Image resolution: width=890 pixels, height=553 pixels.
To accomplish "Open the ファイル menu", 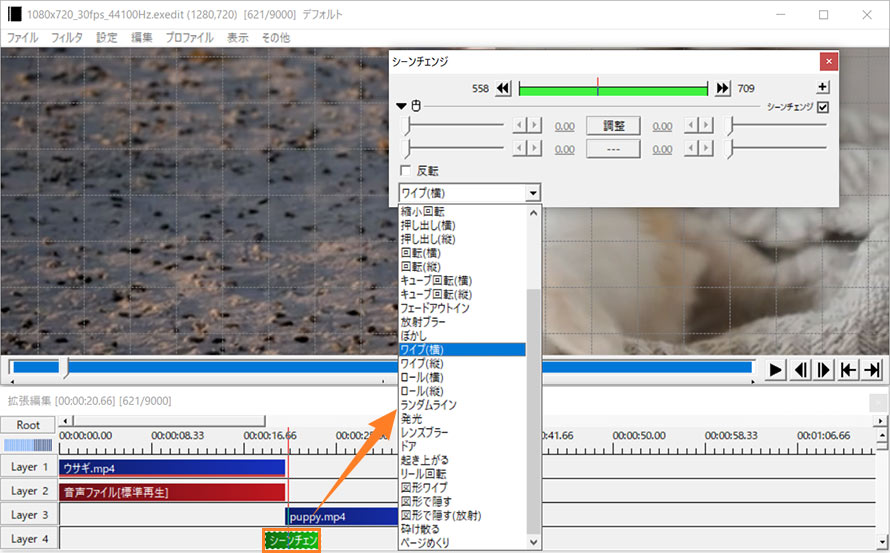I will (23, 37).
